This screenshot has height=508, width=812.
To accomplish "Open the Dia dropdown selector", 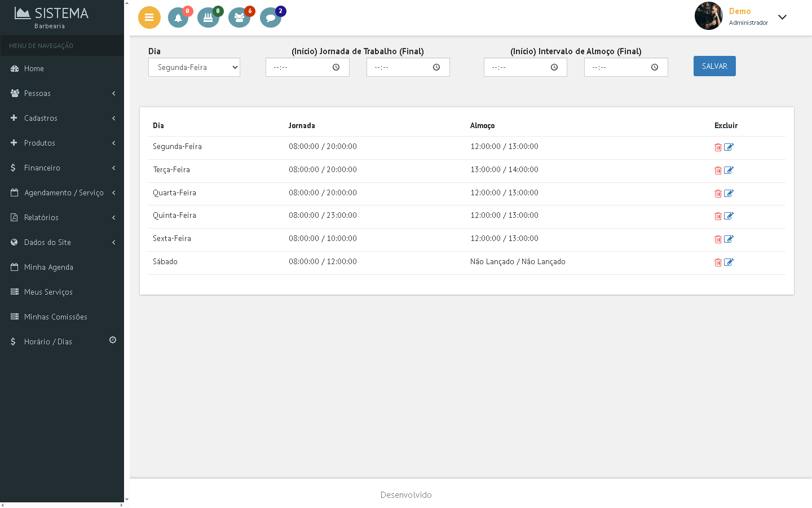I will coord(194,67).
